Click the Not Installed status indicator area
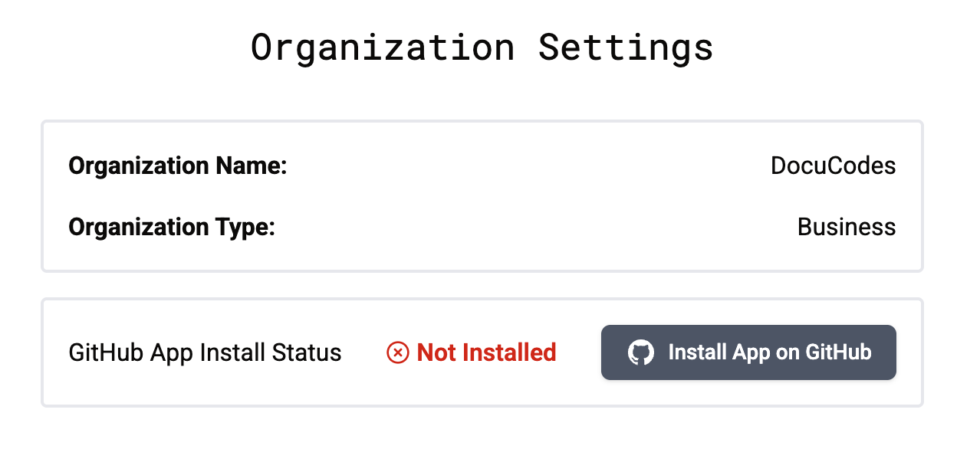This screenshot has width=980, height=449. 471,352
